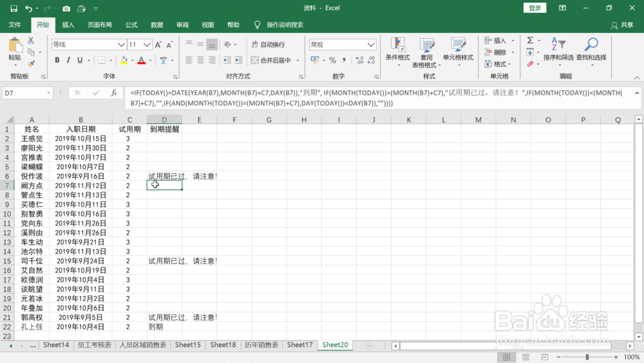Click the Increase Decimal icon

click(359, 61)
